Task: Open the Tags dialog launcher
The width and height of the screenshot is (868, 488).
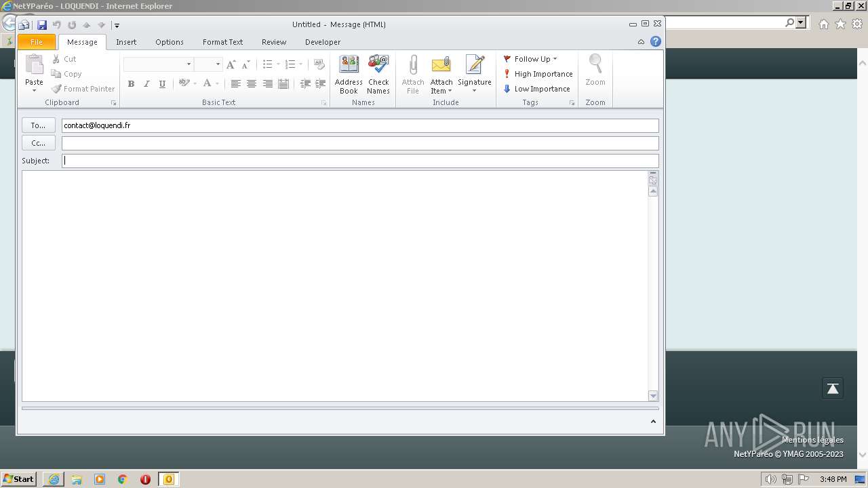Action: 572,103
